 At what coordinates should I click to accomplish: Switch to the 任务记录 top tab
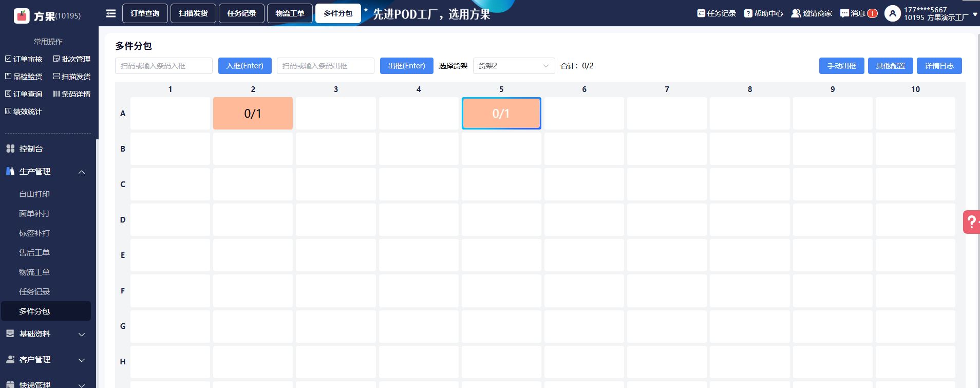[241, 13]
